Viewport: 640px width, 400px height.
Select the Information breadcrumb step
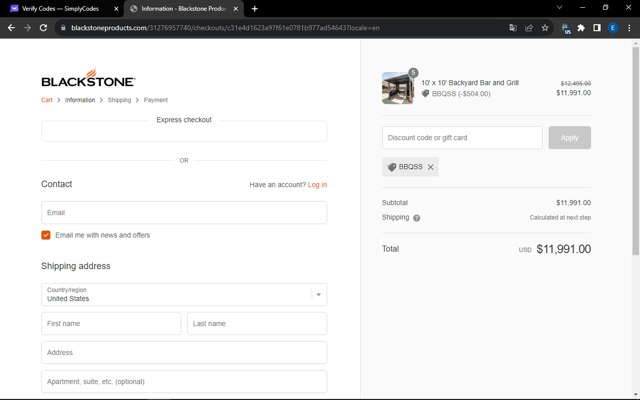click(80, 100)
